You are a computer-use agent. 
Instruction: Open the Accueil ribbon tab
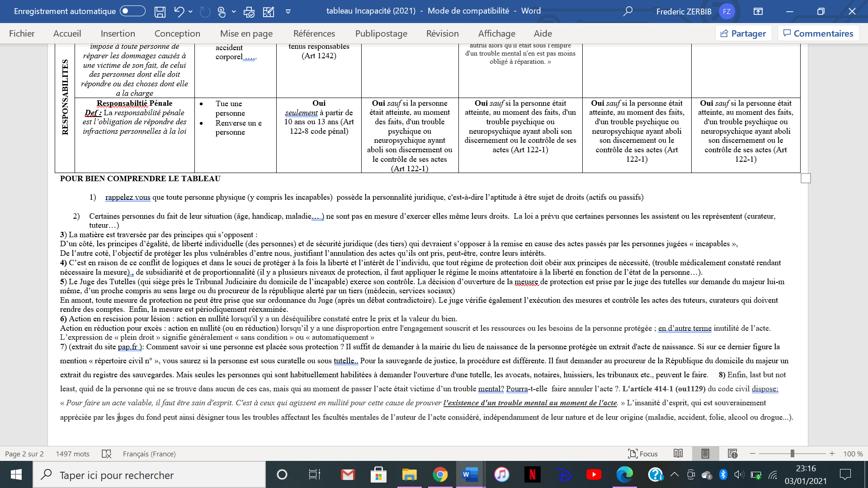[67, 33]
